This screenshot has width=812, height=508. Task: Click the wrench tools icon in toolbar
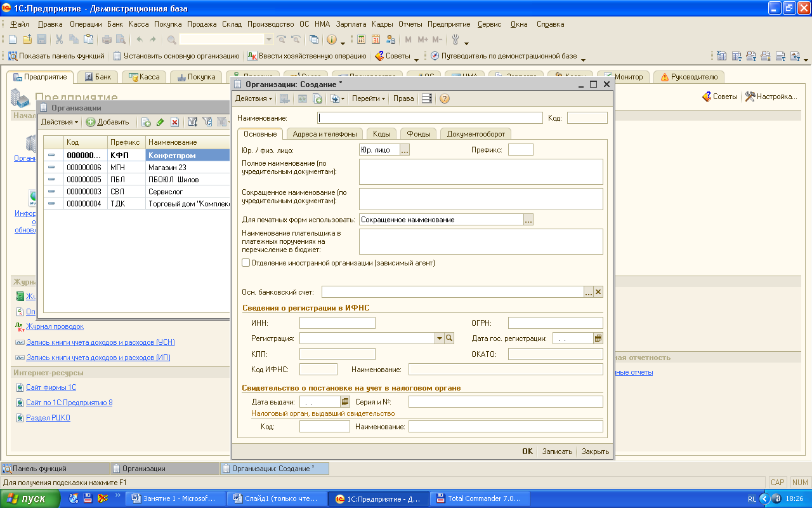pos(455,39)
